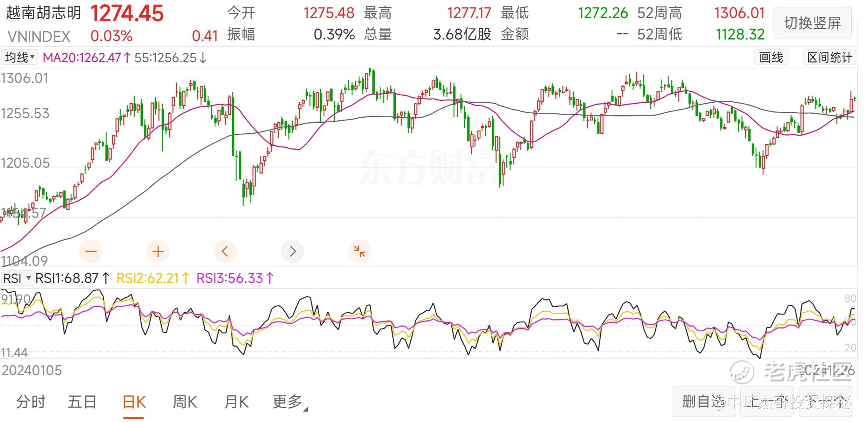The image size is (868, 422).
Task: Open the RSI indicator dropdown
Action: coord(17,278)
